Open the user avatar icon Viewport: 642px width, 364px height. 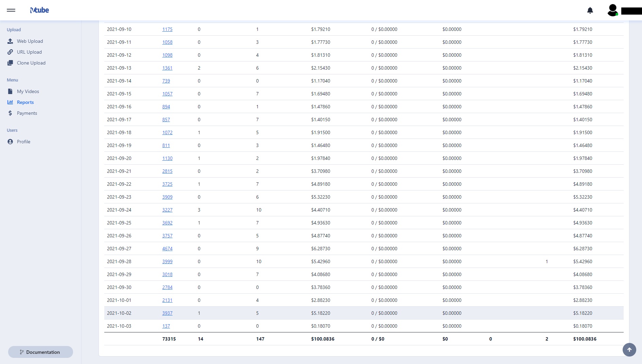(612, 10)
